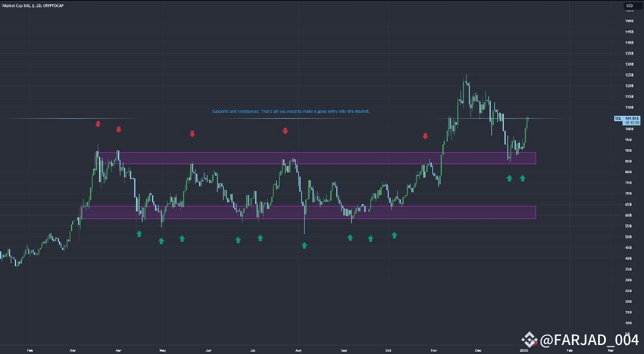Click the 2025 label on time axis
The height and width of the screenshot is (354, 644).
[x=524, y=350]
